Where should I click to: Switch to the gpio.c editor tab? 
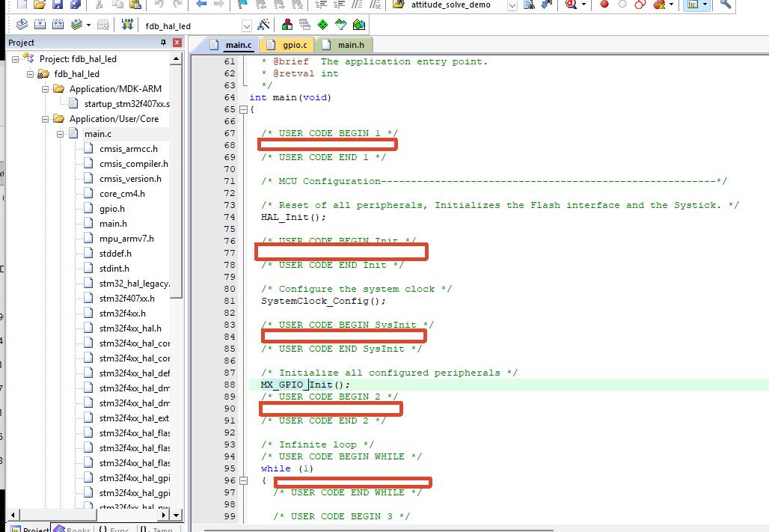tap(288, 45)
